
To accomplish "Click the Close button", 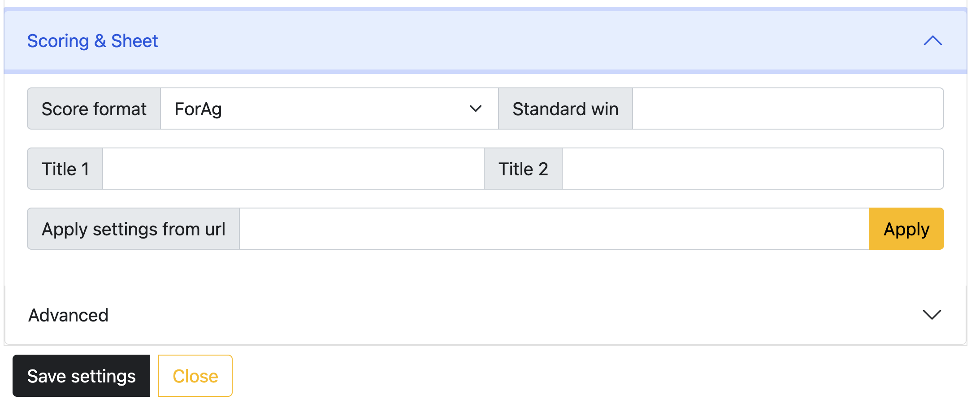I will [195, 376].
